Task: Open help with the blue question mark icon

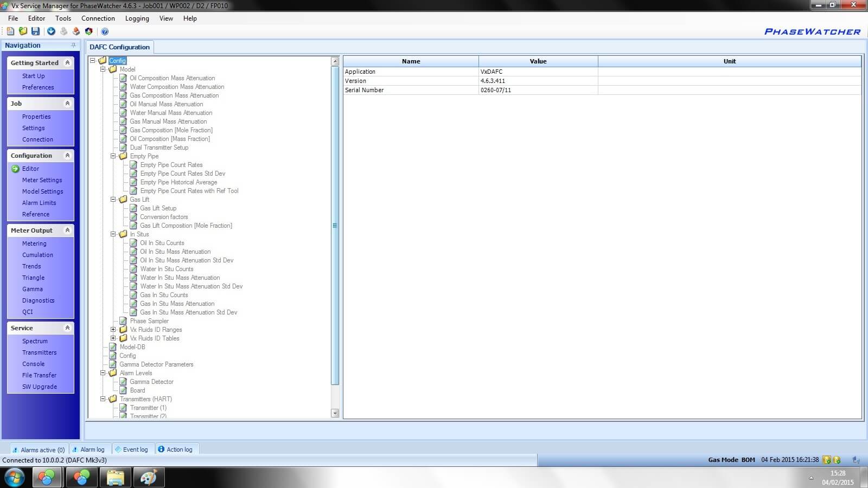Action: pos(105,31)
